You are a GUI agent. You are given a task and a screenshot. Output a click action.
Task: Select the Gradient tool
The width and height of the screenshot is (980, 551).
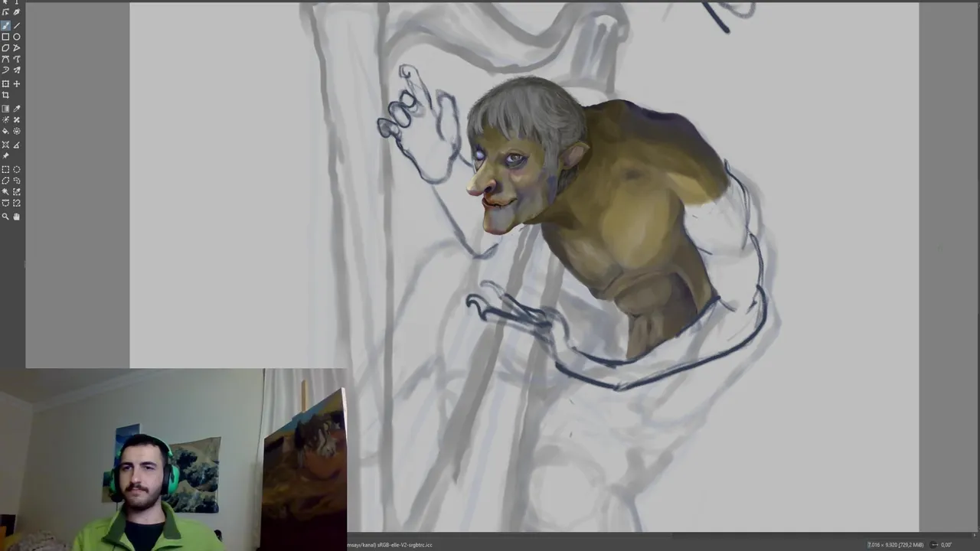pyautogui.click(x=5, y=109)
